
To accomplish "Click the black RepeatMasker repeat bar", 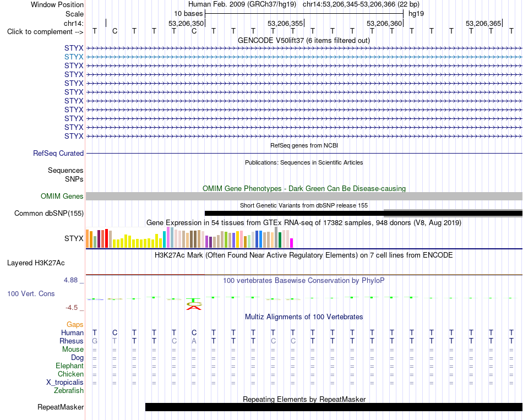I will (334, 407).
